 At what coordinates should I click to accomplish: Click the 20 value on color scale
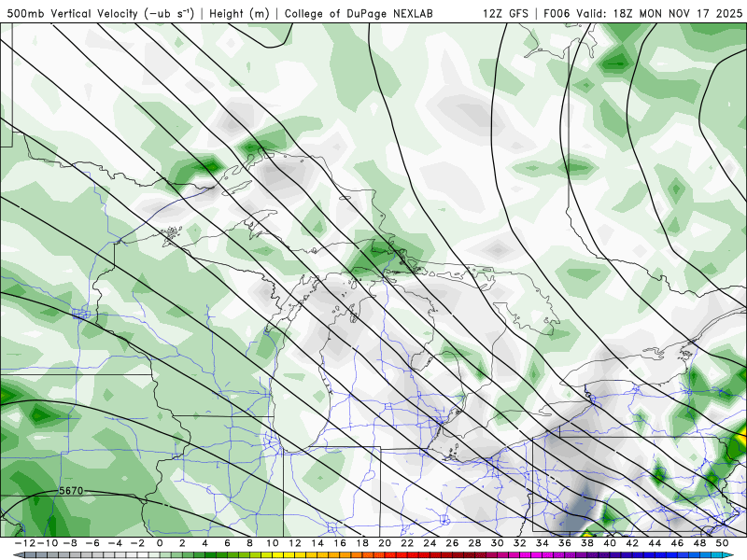[385, 543]
